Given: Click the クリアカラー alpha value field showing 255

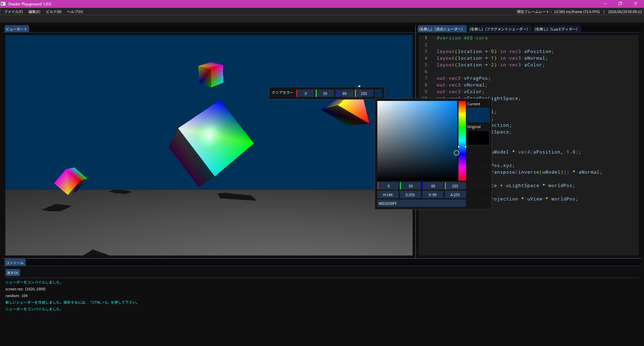Looking at the screenshot, I should click(x=364, y=94).
